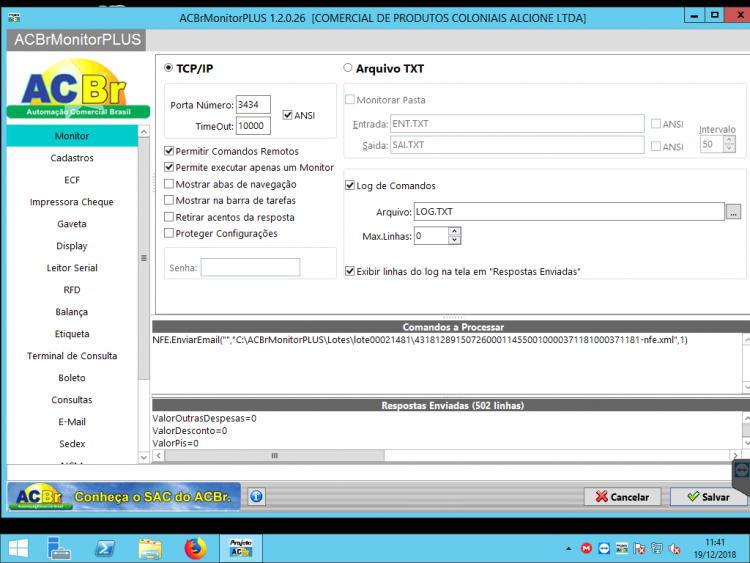Click the Cancelar button
The image size is (750, 563).
coord(622,497)
